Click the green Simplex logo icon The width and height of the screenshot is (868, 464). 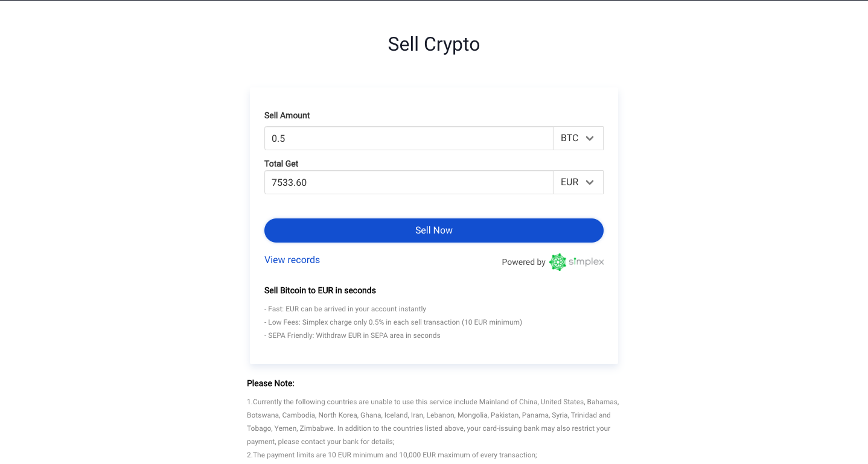click(x=558, y=262)
